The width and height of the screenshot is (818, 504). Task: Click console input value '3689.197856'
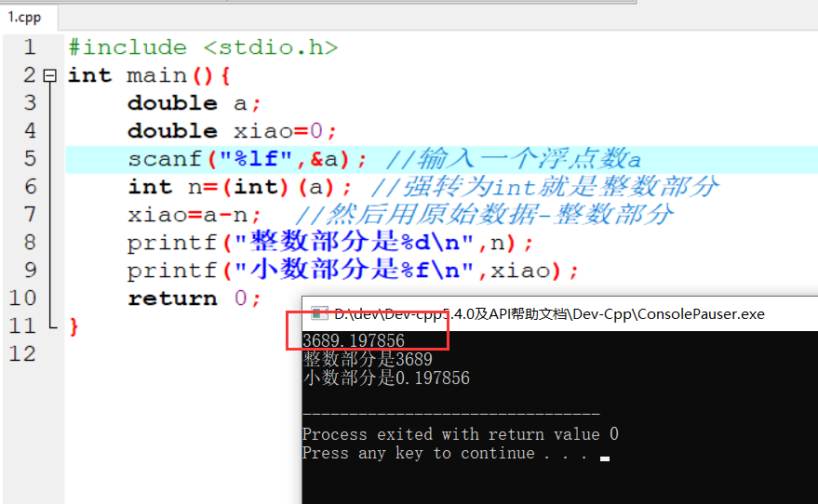click(x=354, y=341)
